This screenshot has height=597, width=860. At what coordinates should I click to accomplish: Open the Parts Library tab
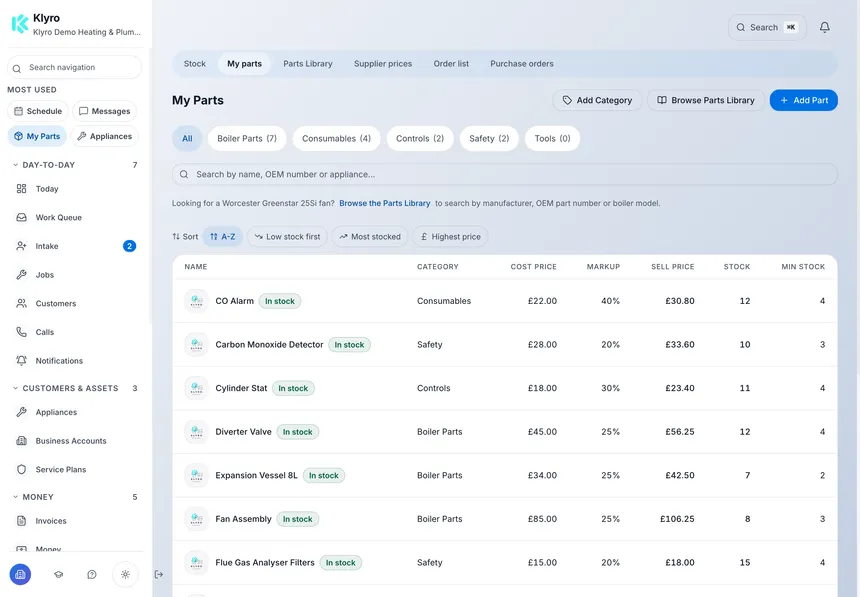308,64
